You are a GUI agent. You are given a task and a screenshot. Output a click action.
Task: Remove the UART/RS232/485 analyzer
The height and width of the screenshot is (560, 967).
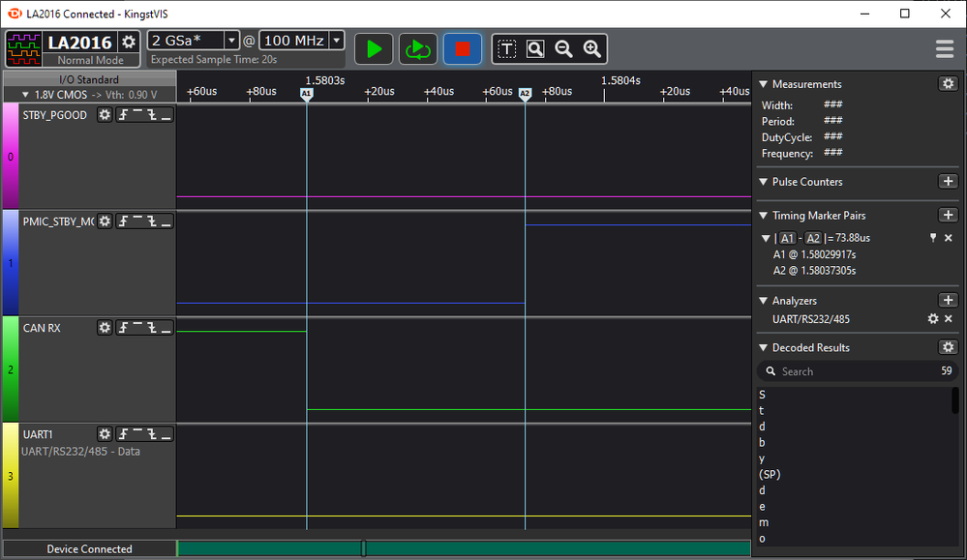949,318
